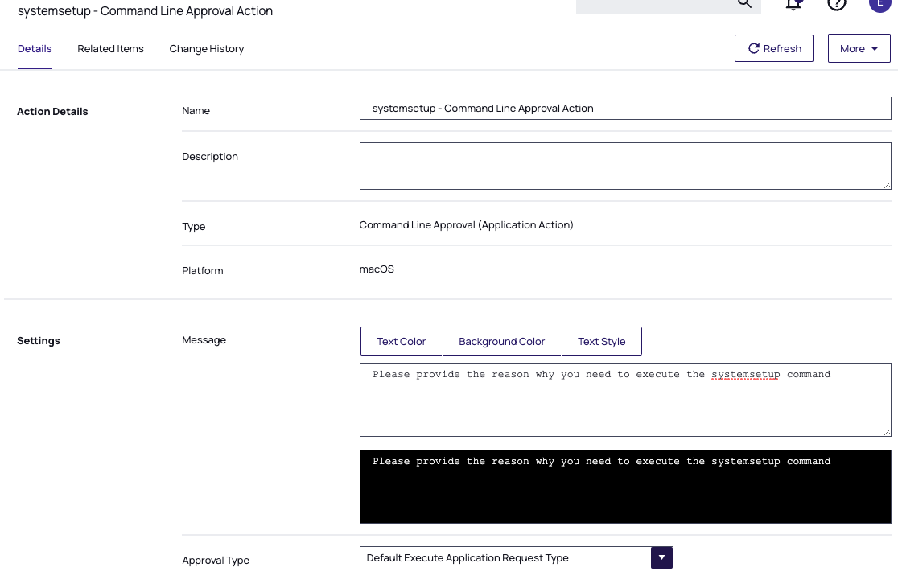Viewport: 898px width, 588px height.
Task: Open the Text Color picker
Action: click(x=401, y=341)
